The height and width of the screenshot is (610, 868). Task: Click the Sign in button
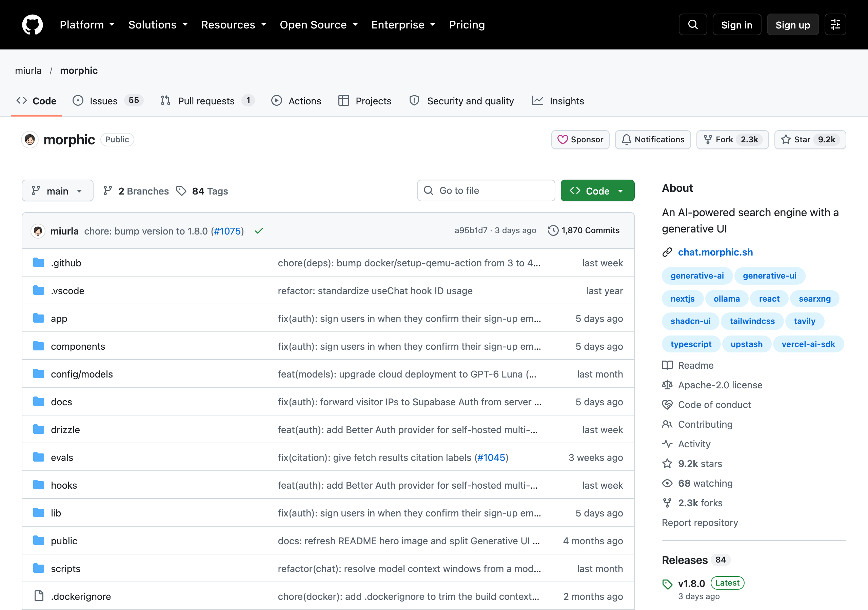(736, 24)
